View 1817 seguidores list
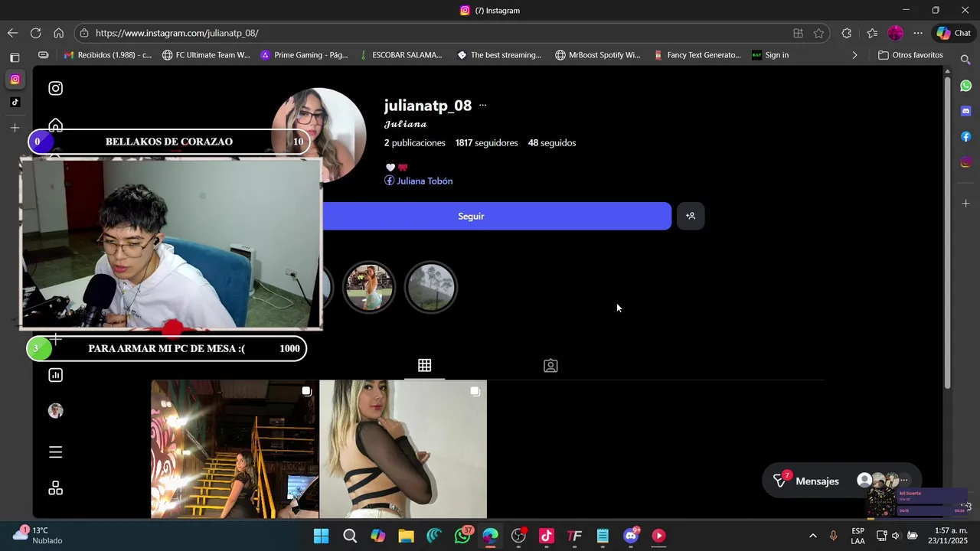 486,143
